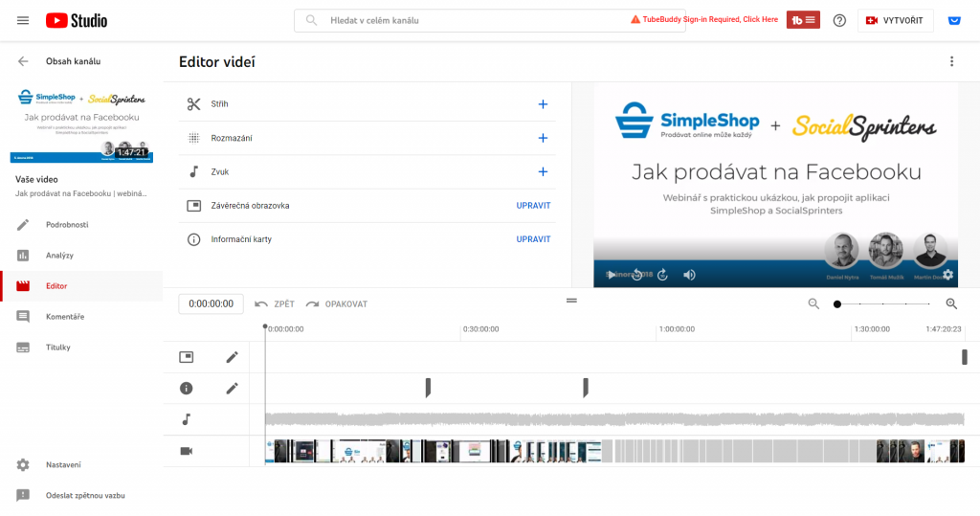
Task: Click the audio waveform track
Action: (x=614, y=419)
